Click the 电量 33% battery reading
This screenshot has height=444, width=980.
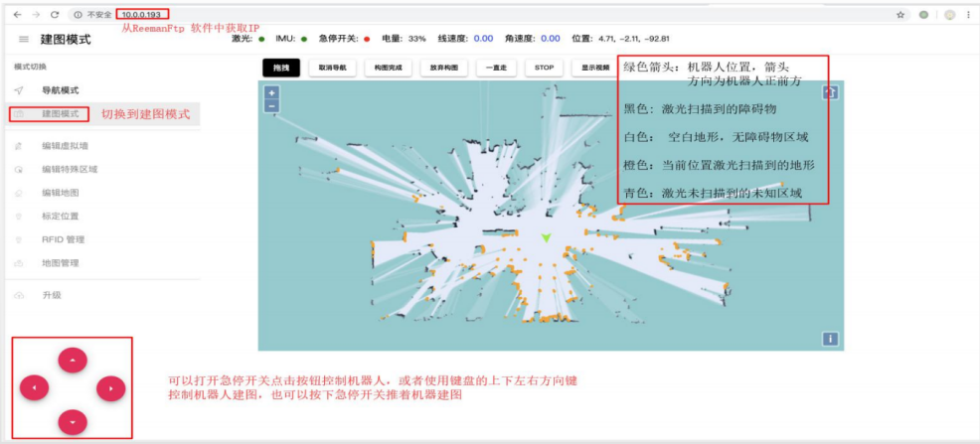pos(404,39)
